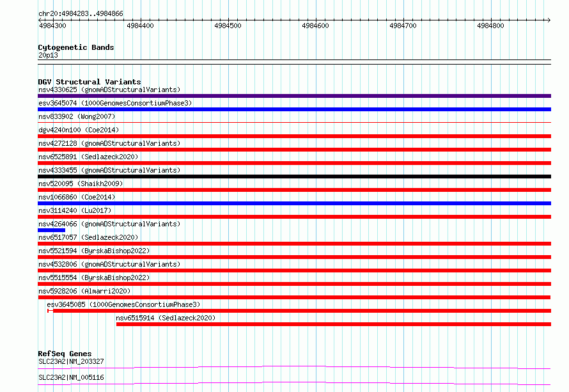This screenshot has width=569, height=392.
Task: Click the black bar under nsv4333455
Action: tap(294, 176)
